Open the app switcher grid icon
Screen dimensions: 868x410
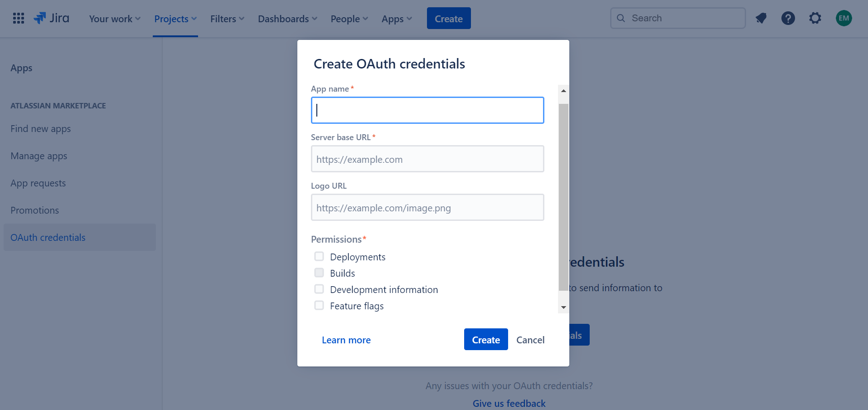(x=19, y=19)
